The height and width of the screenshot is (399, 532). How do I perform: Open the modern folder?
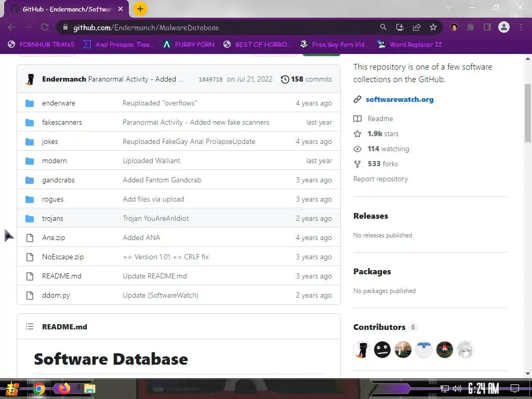pos(54,161)
